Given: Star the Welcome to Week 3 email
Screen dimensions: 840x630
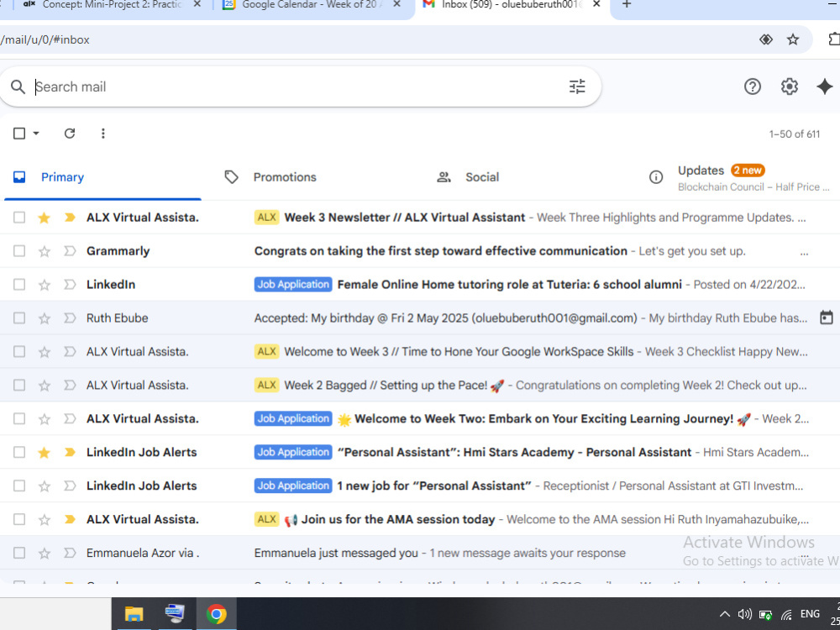Looking at the screenshot, I should click(x=45, y=352).
